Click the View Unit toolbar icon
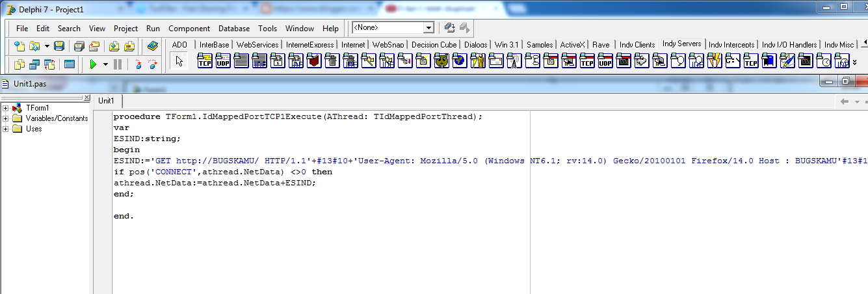 click(20, 64)
